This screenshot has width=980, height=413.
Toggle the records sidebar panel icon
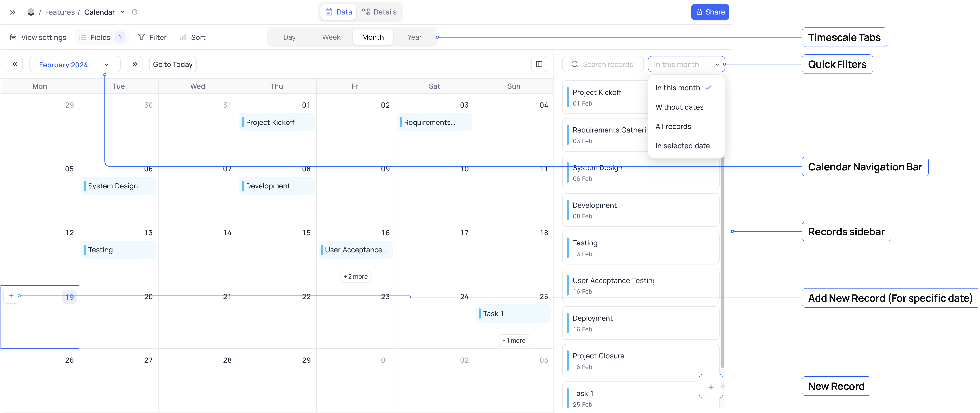[539, 64]
